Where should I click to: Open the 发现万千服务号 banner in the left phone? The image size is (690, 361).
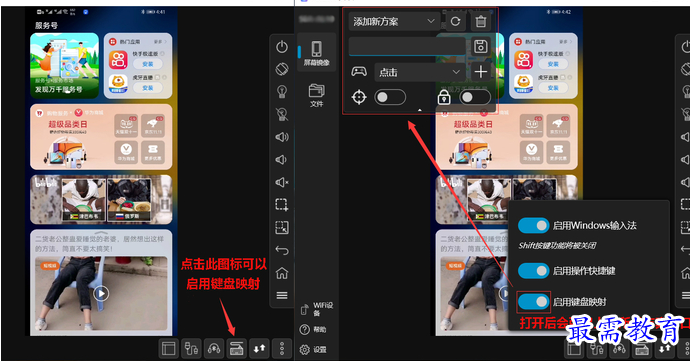[64, 66]
